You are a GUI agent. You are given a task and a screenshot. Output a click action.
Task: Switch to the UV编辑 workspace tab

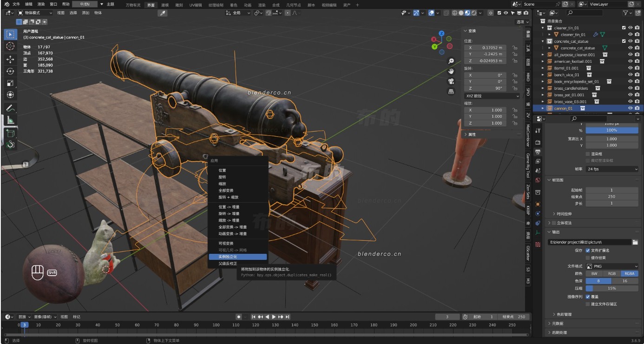(x=196, y=5)
